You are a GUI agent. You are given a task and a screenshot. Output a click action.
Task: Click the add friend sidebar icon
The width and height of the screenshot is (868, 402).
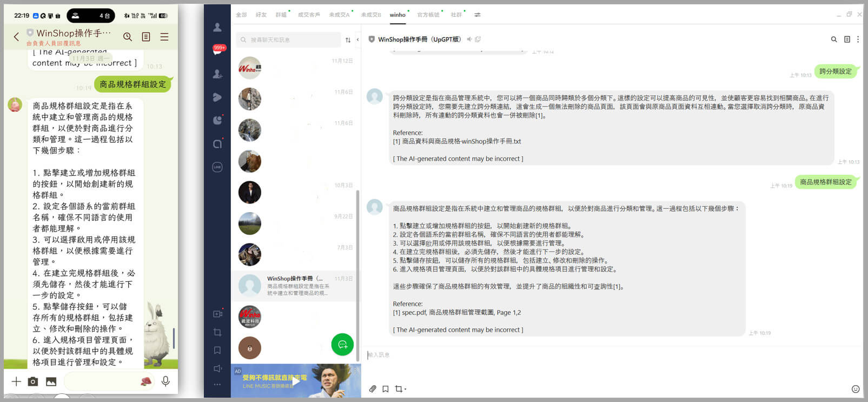click(x=217, y=74)
